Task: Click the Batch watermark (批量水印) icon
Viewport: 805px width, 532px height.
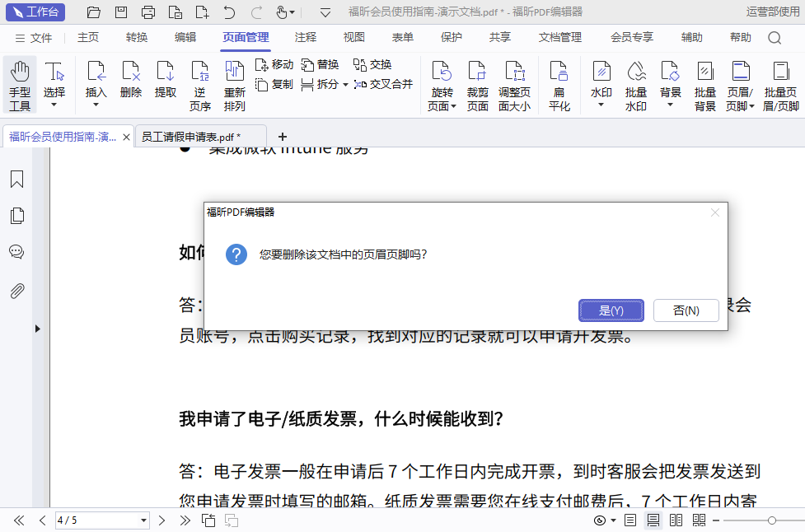Action: (x=636, y=85)
